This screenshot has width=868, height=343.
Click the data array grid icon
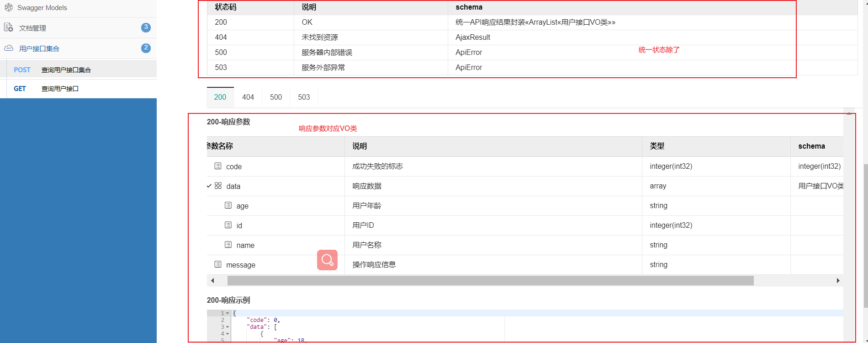pyautogui.click(x=218, y=186)
